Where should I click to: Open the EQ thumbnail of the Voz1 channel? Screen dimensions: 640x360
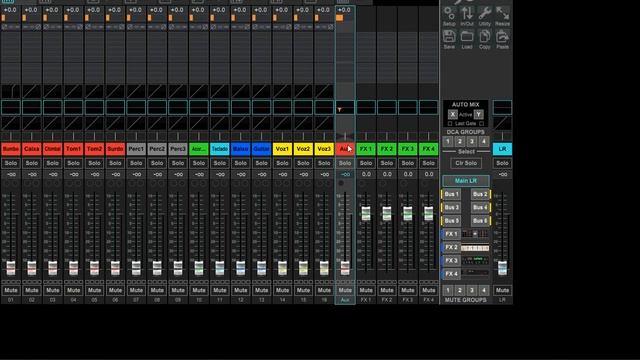click(282, 107)
